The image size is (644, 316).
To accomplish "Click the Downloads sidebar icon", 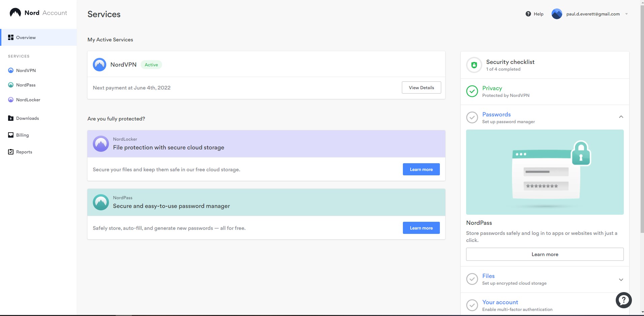I will tap(11, 118).
